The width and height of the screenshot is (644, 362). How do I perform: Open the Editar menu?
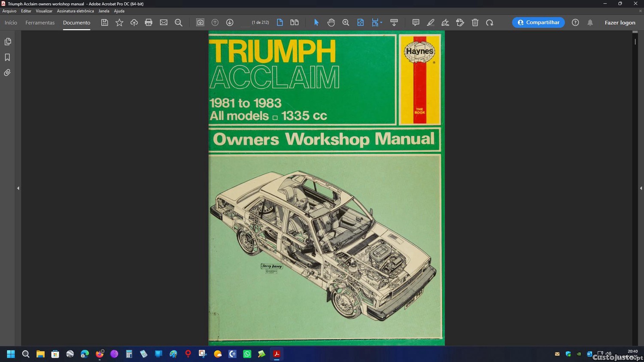click(26, 11)
